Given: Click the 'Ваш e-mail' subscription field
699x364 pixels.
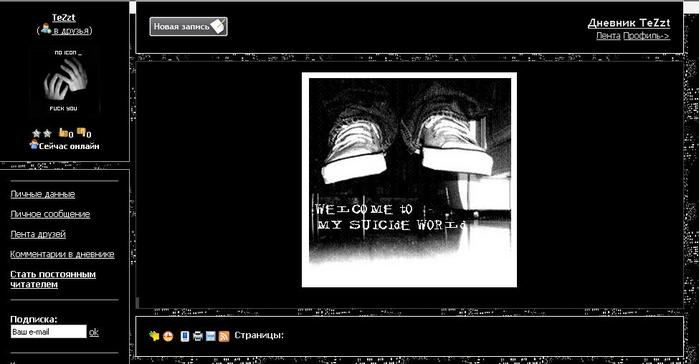Looking at the screenshot, I should 49,331.
